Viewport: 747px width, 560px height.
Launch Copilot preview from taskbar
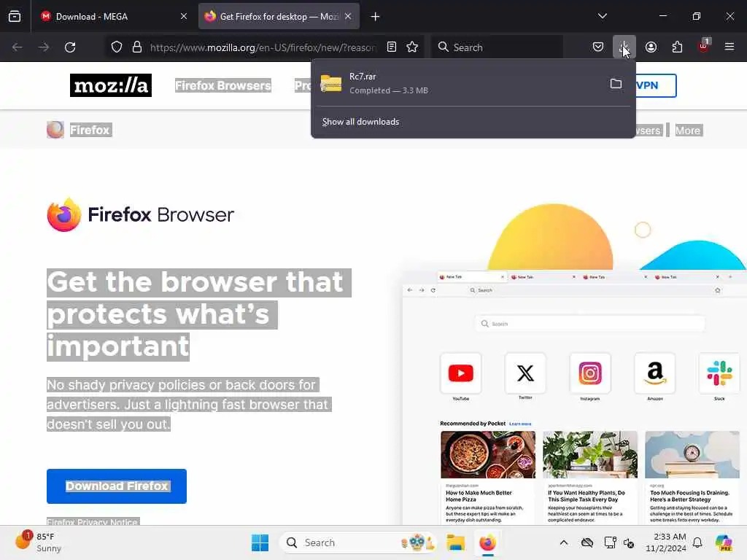click(724, 542)
